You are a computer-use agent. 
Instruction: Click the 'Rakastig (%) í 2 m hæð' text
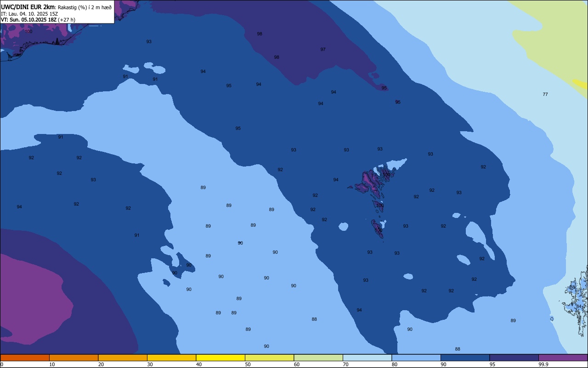tap(85, 7)
